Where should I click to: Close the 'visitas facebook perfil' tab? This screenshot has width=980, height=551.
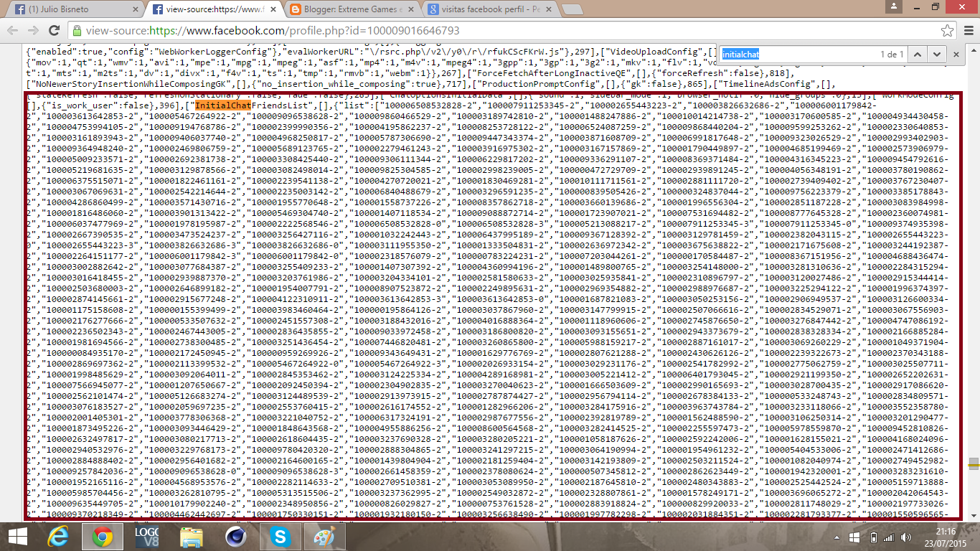[549, 10]
